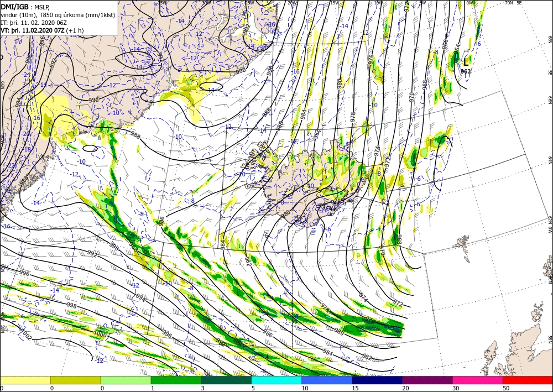The height and width of the screenshot is (392, 553).
Task: Click the "15W" longitude label
Action: coord(335,3)
